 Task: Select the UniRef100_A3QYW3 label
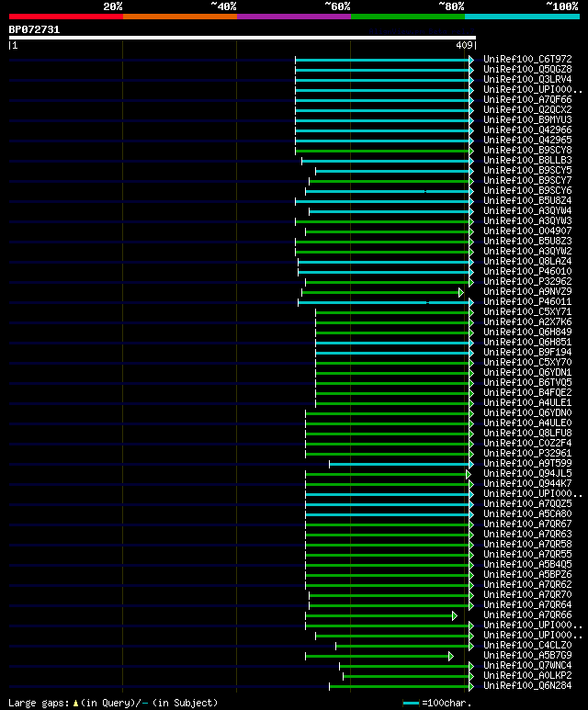pos(527,221)
